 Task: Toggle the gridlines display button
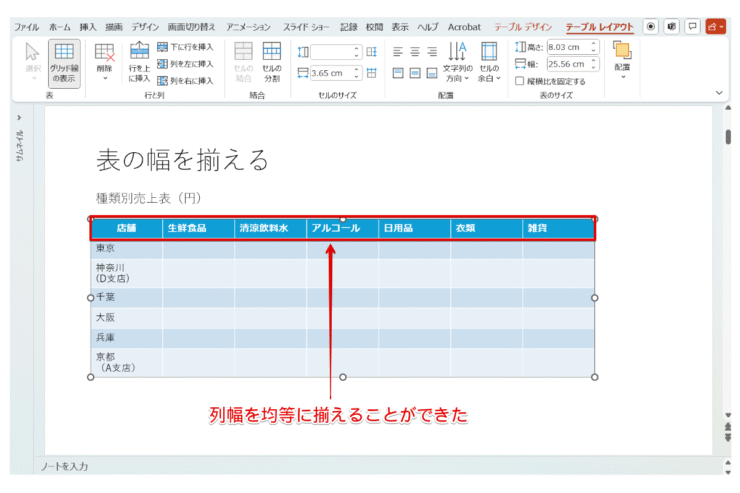coord(64,63)
